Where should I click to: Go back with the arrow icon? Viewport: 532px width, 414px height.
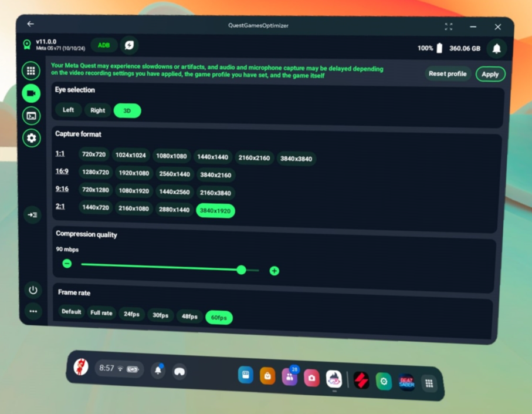tap(31, 23)
